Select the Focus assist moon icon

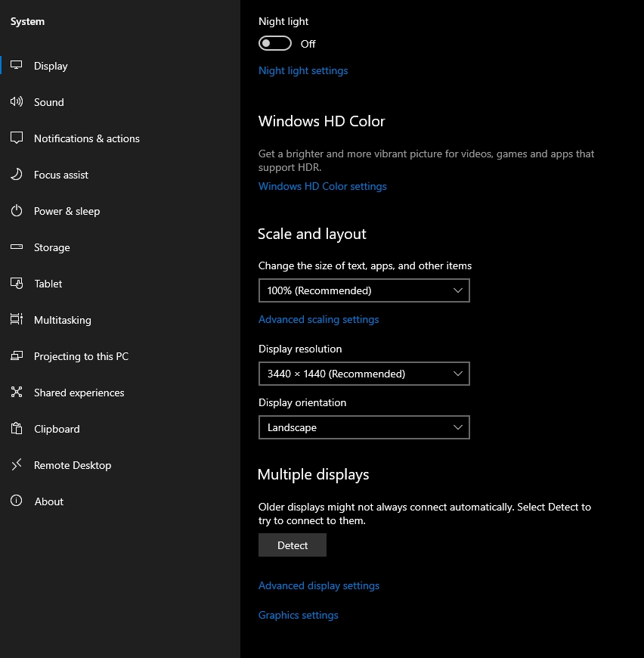(17, 175)
